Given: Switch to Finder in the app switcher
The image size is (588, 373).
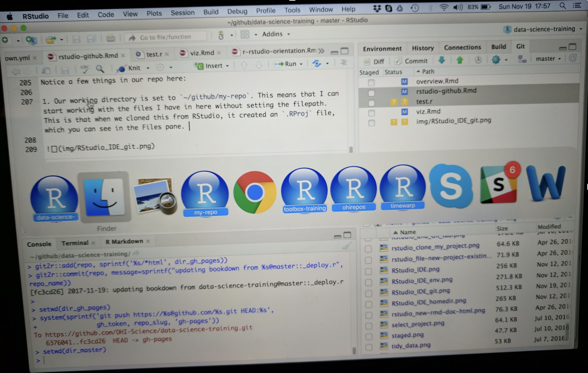Looking at the screenshot, I should 105,197.
